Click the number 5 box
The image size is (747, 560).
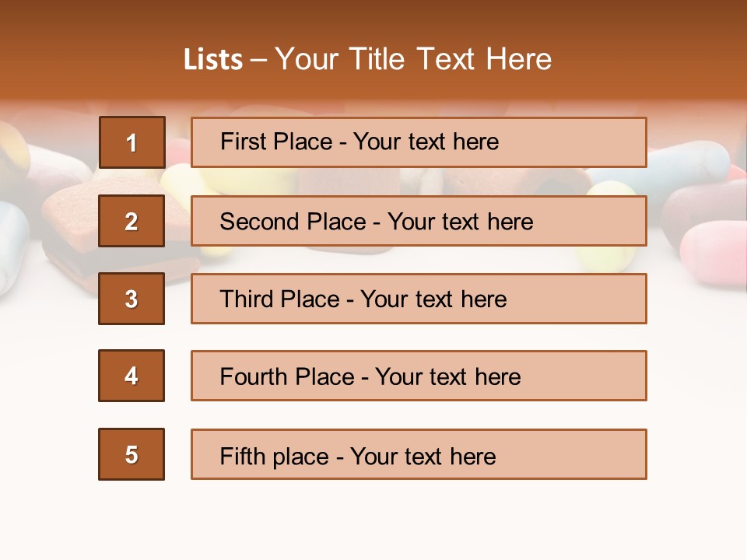coord(132,454)
